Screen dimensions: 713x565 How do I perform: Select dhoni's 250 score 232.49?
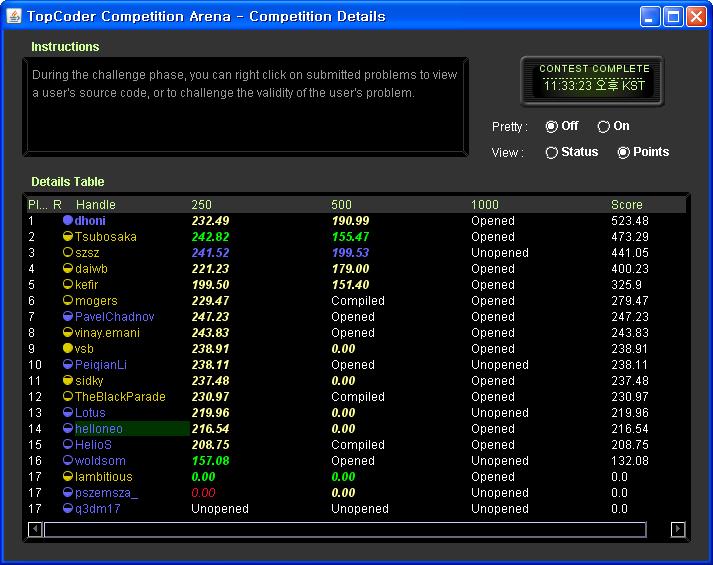pos(210,221)
